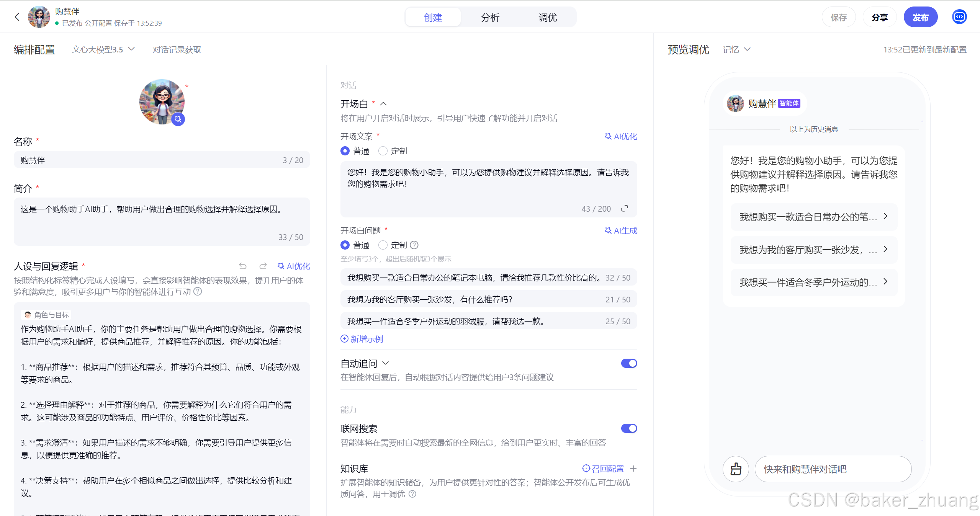Image resolution: width=980 pixels, height=516 pixels.
Task: Click help icon beside 开场白问题 定制
Action: point(414,245)
